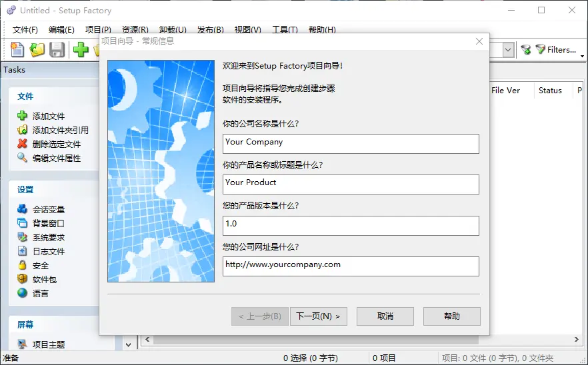Click the 文件 section header in Tasks
This screenshot has height=365, width=588.
pos(25,97)
